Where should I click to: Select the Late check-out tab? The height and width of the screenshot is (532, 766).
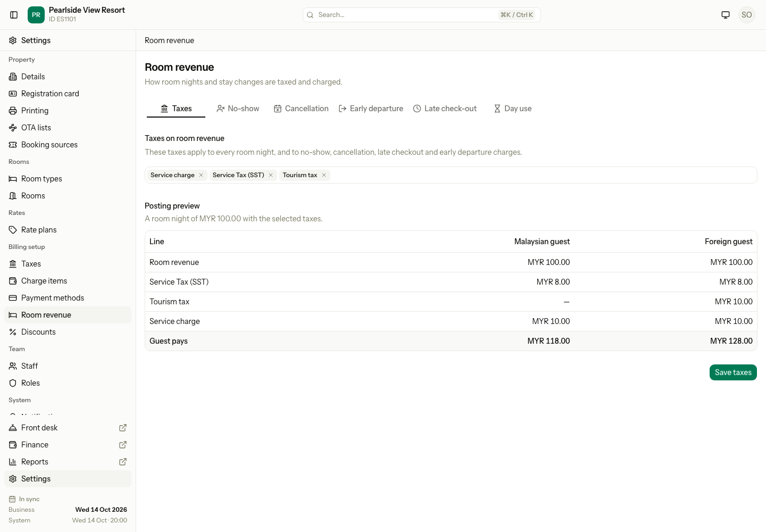point(445,109)
